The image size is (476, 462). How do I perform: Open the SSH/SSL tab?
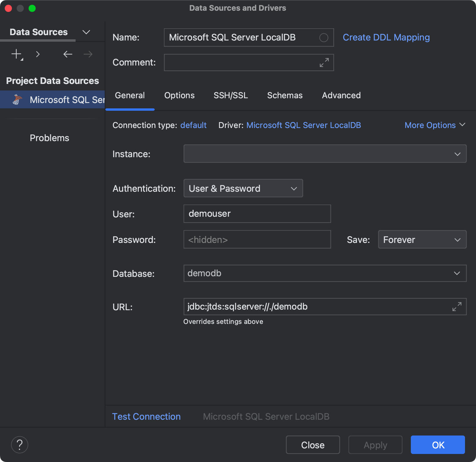point(231,95)
